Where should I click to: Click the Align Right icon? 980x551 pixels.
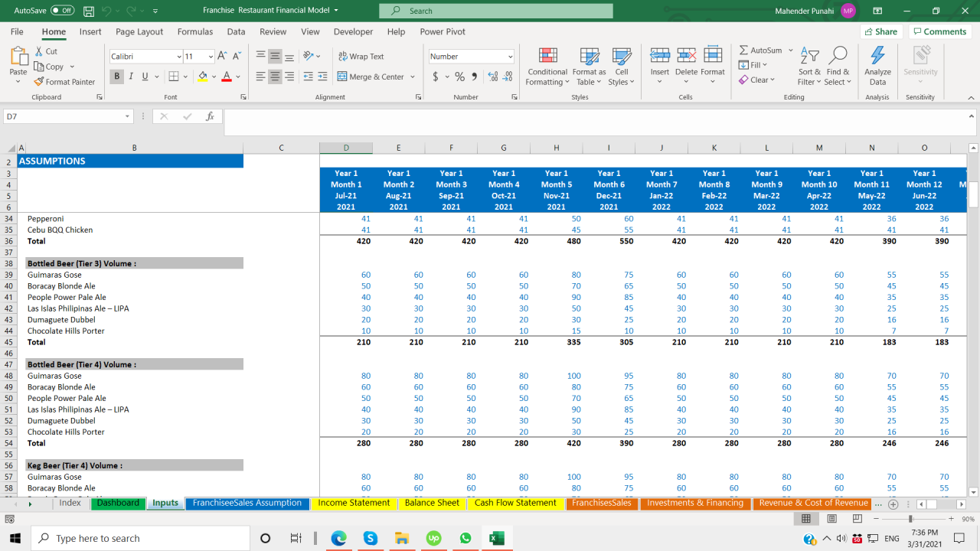coord(289,77)
